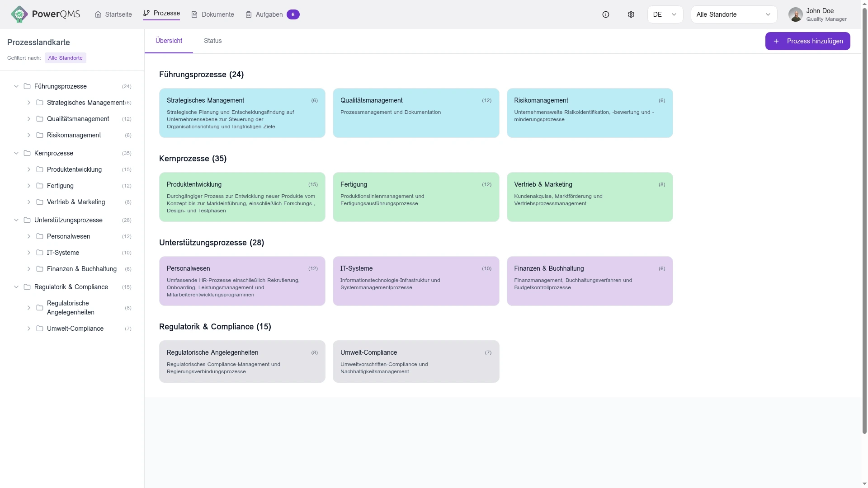Click folder icon beside Qualitätsmanagement tree row
The height and width of the screenshot is (488, 868).
coord(40,119)
